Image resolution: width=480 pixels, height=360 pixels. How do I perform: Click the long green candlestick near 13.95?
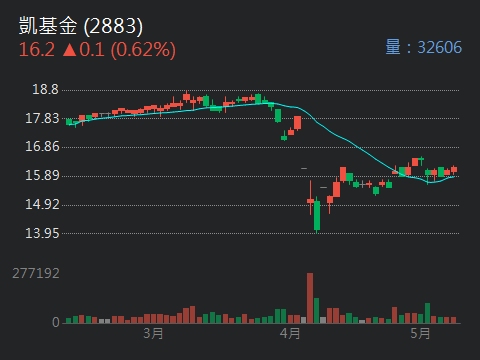coord(317,215)
